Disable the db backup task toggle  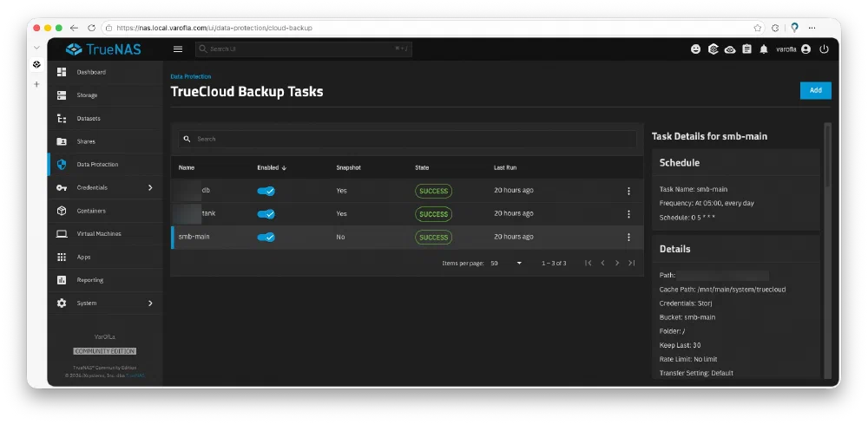[x=266, y=191]
